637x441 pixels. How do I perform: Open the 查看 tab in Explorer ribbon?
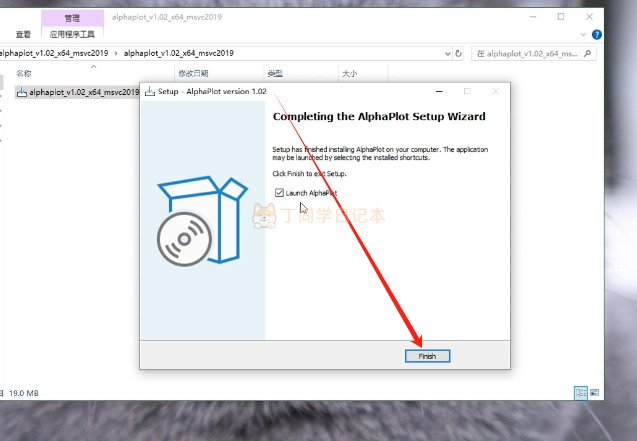(23, 35)
